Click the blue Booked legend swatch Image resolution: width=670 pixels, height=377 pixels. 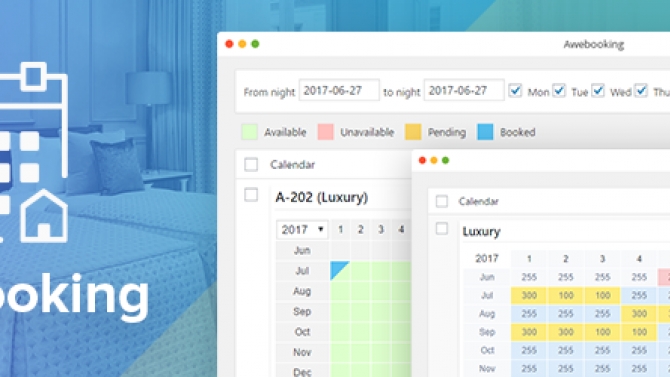click(485, 132)
